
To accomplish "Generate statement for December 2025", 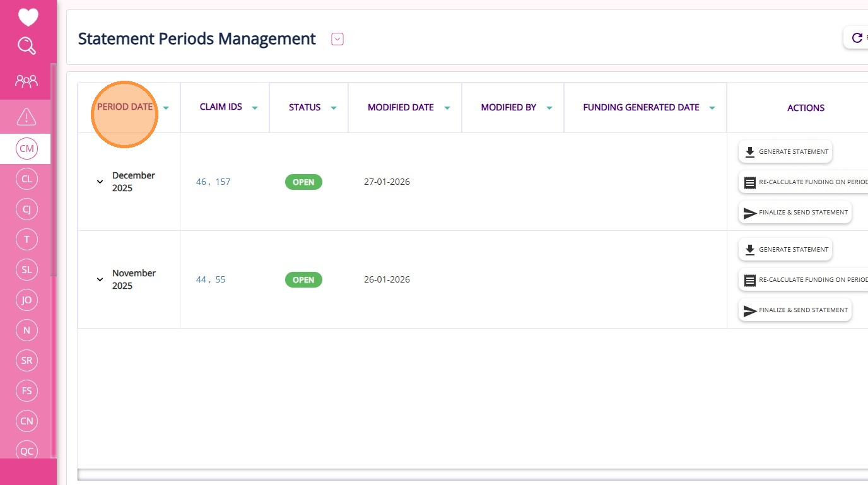I will (785, 151).
